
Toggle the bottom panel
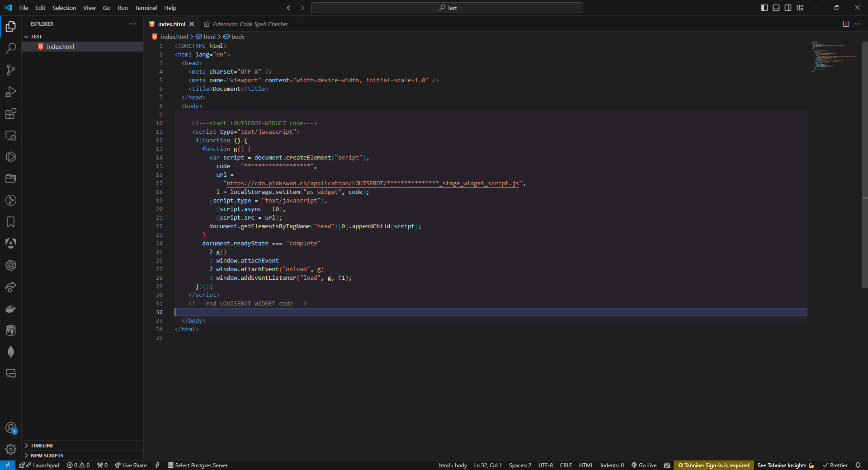pos(776,8)
